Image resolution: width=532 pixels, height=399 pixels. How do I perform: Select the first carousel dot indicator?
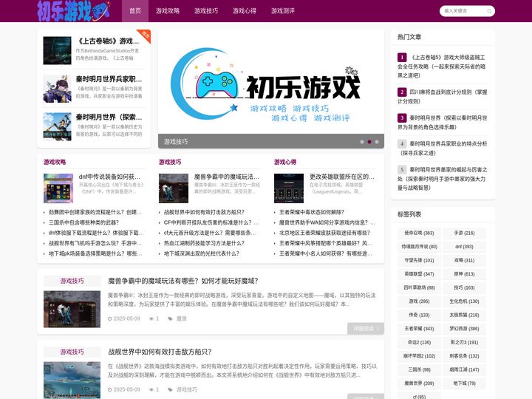362,142
